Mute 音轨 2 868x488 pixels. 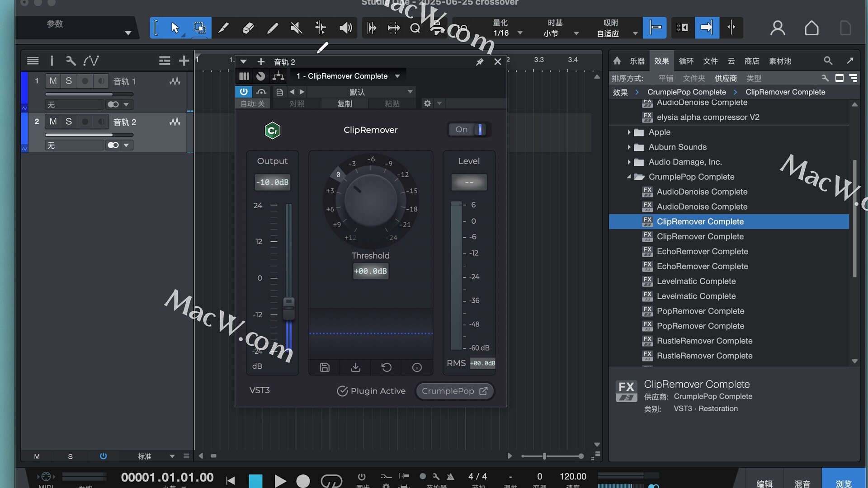[x=53, y=122]
